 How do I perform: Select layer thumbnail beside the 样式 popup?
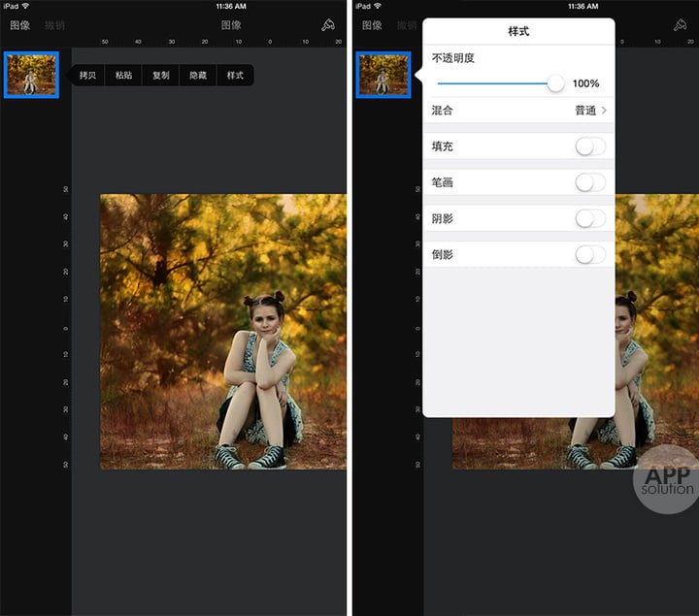point(383,75)
